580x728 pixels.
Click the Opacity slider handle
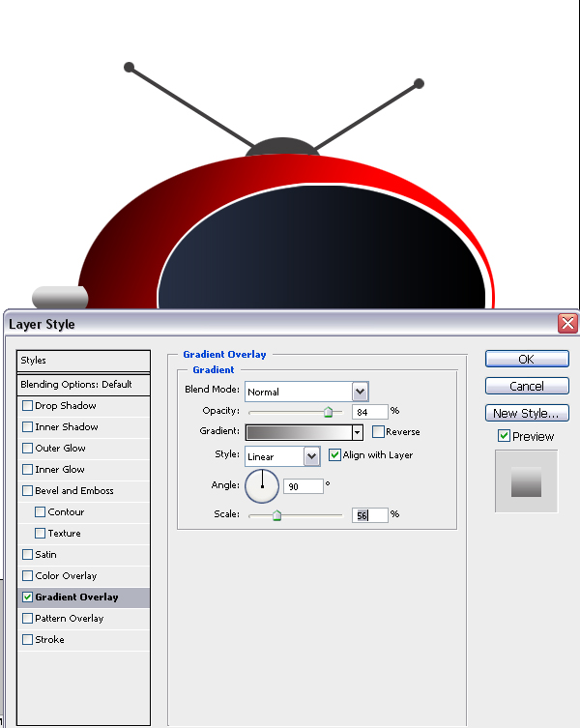tap(329, 412)
